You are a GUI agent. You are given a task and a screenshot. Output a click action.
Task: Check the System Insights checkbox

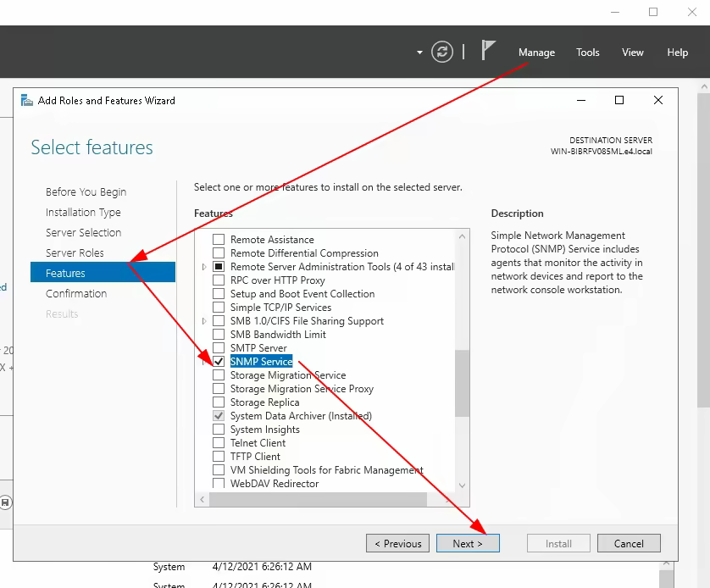[x=219, y=429]
